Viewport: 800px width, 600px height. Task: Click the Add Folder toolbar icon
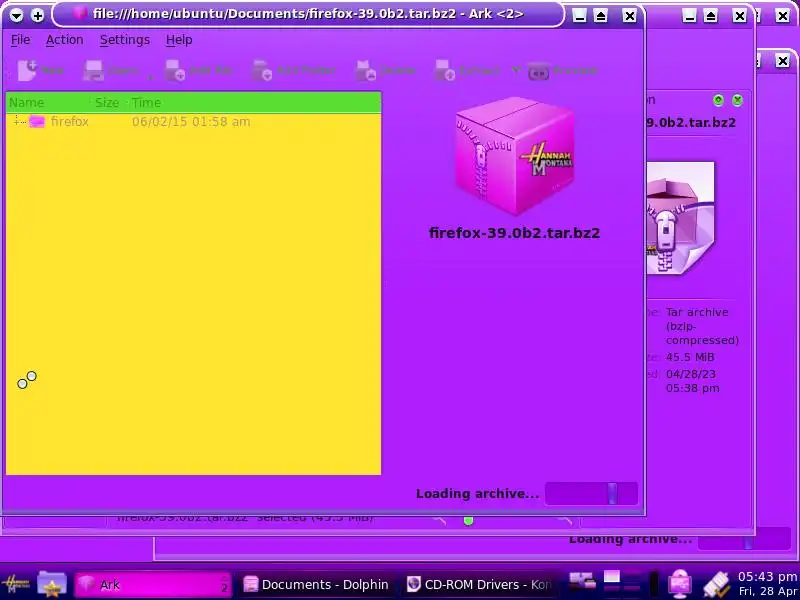coord(262,70)
